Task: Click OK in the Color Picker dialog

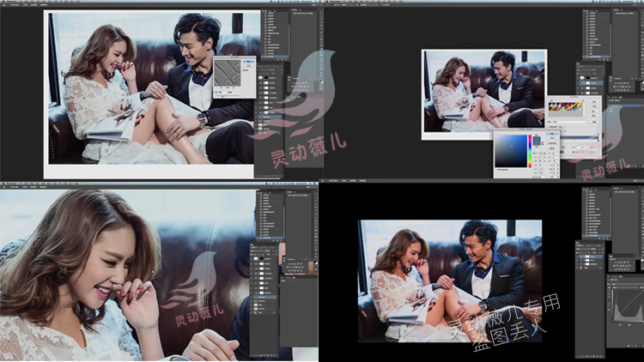Action: [549, 136]
